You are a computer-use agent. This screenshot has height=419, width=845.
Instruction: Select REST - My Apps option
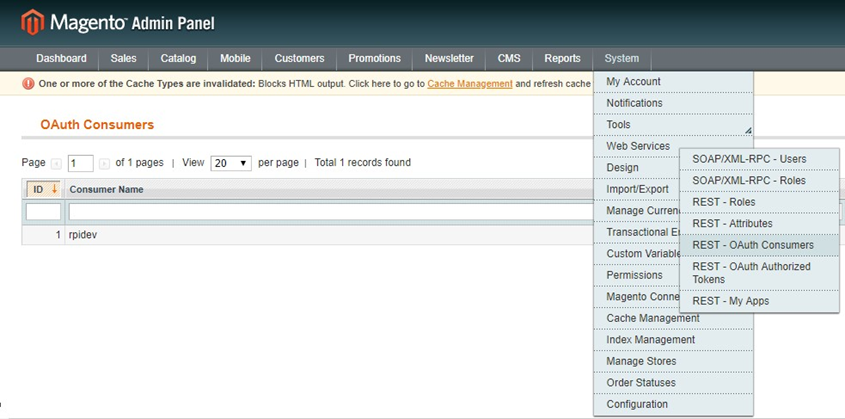click(730, 301)
